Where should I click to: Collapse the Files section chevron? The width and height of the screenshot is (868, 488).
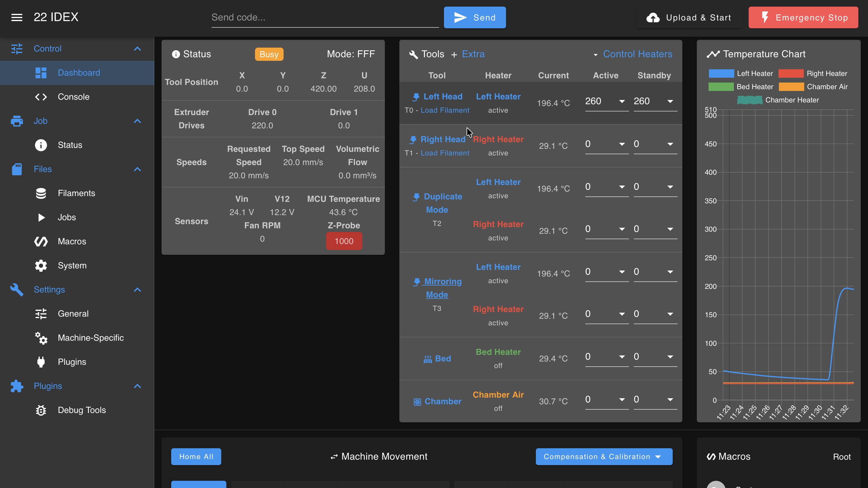point(137,169)
